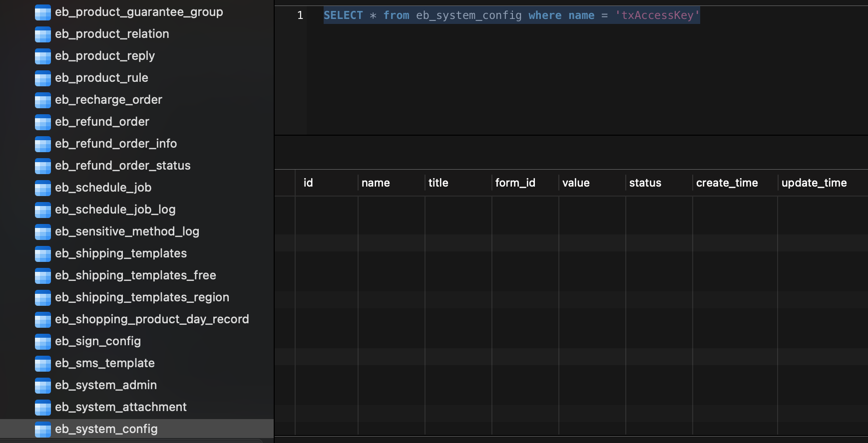868x443 pixels.
Task: Select highlighted eb_system_config table label
Action: (106, 429)
